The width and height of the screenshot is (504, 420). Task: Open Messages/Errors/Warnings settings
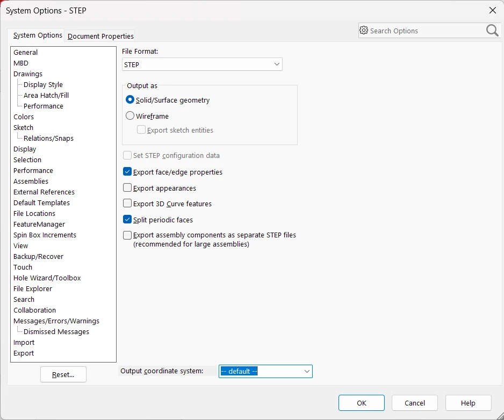pyautogui.click(x=56, y=321)
